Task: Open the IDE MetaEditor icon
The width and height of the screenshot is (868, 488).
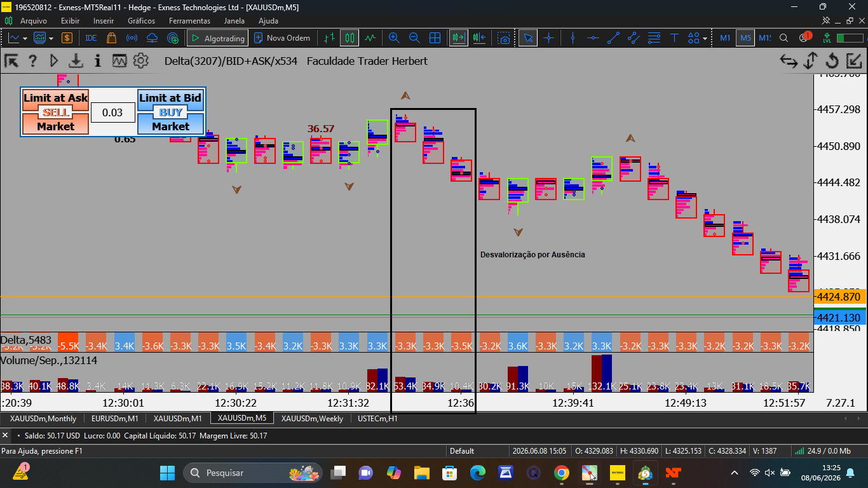Action: [x=91, y=38]
